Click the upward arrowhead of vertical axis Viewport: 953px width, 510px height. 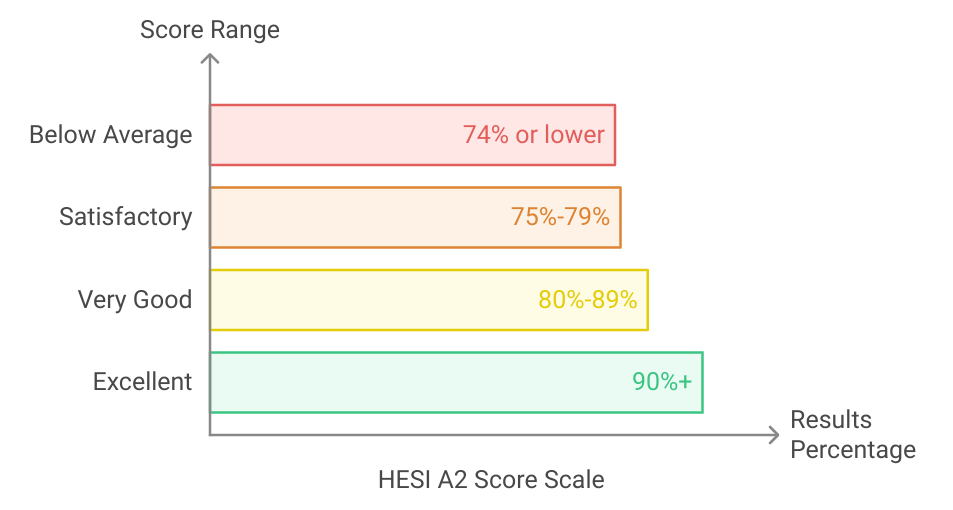210,58
